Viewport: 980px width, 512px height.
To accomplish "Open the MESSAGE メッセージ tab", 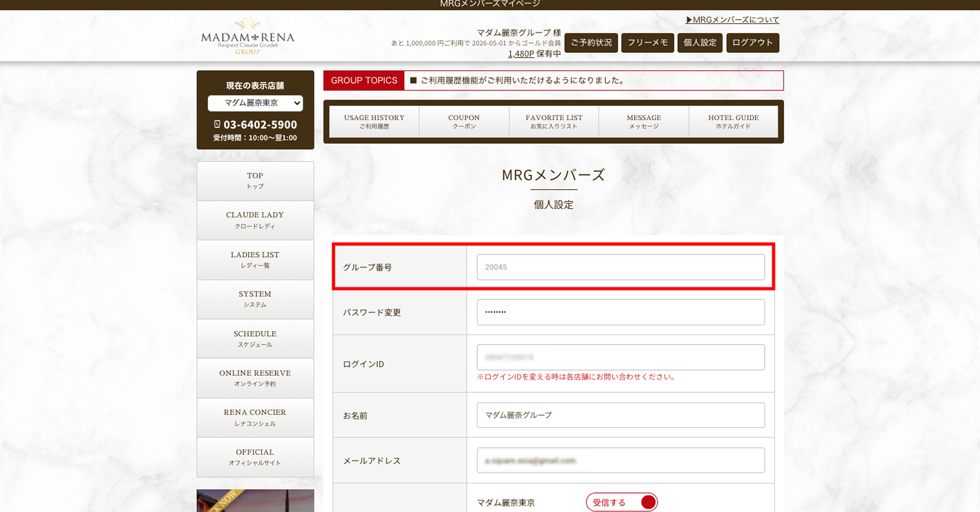I will [644, 121].
